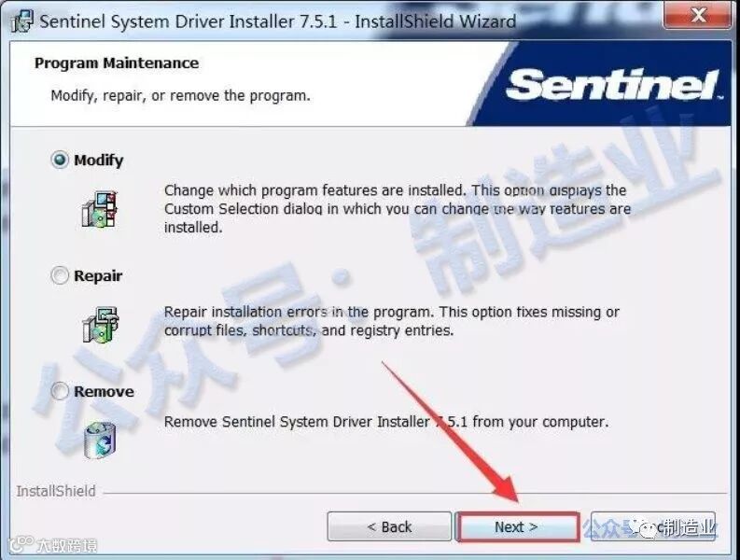This screenshot has width=740, height=560.
Task: Click the Remove option label
Action: 104,391
